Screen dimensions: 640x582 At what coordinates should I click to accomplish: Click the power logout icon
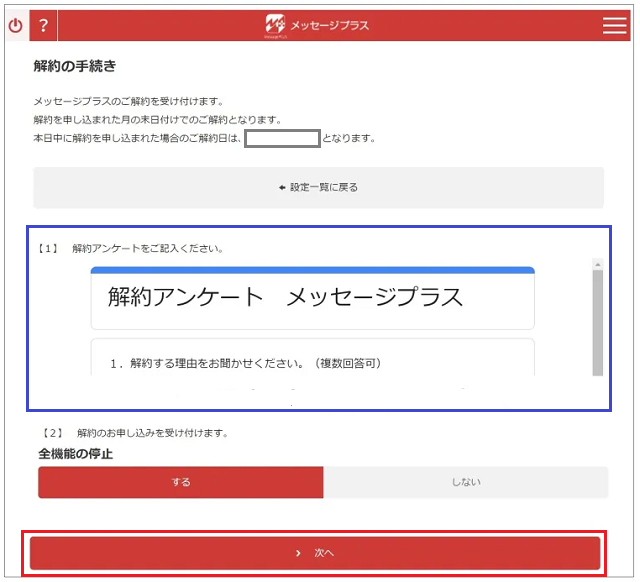pyautogui.click(x=16, y=26)
